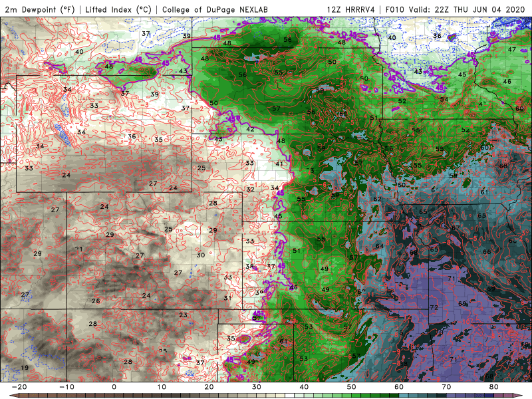Click the 50 label on the color scale

pos(352,387)
